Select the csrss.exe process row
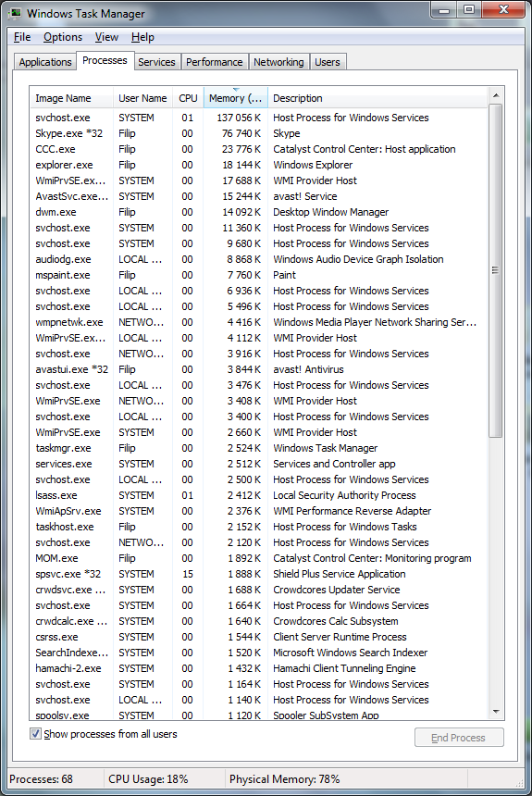The width and height of the screenshot is (532, 796). (259, 637)
